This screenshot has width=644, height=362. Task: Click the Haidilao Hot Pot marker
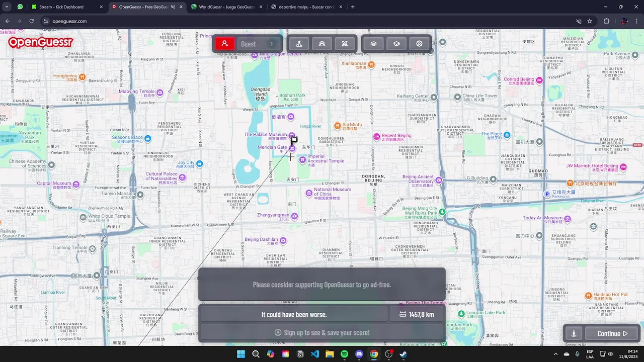589,296
